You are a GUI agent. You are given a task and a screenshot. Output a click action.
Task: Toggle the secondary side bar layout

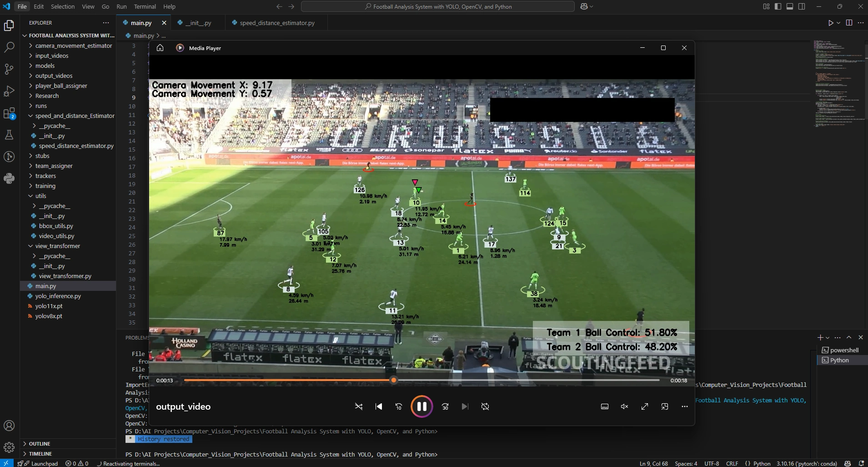point(802,6)
